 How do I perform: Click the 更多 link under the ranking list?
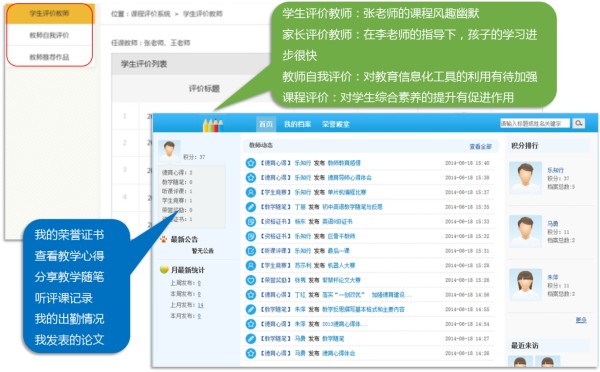click(x=581, y=320)
